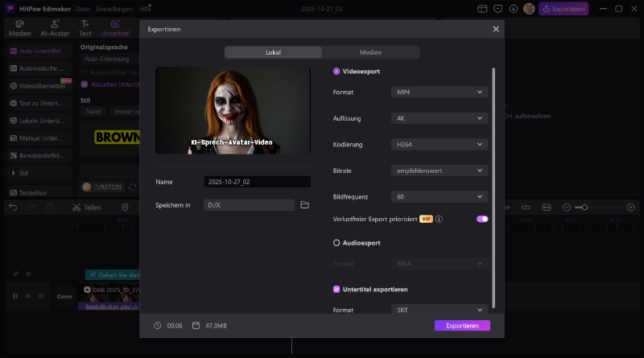
Task: Open the Bitrate empfehlenswert dropdown
Action: [440, 171]
